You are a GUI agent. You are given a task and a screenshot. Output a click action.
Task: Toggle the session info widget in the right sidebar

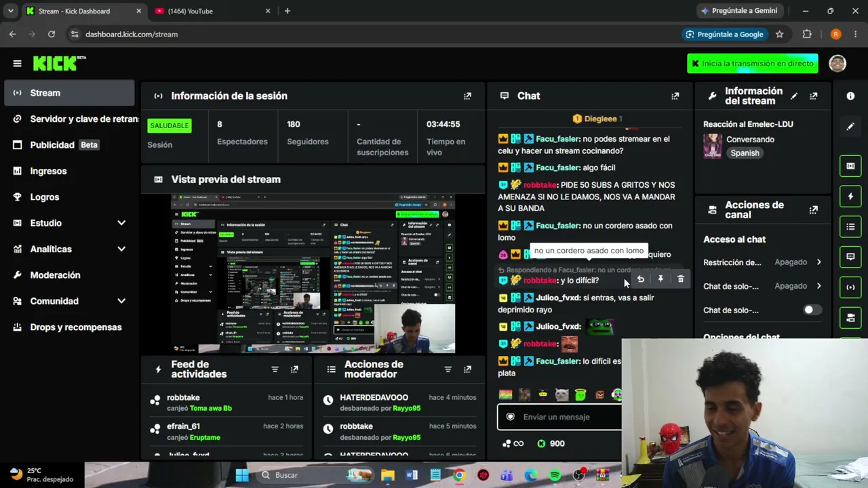tap(850, 287)
